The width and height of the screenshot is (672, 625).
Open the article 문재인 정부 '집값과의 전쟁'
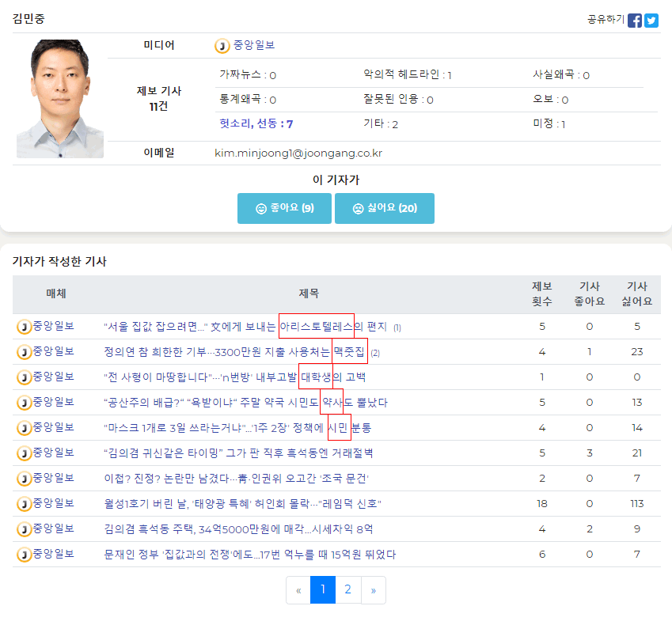[250, 555]
